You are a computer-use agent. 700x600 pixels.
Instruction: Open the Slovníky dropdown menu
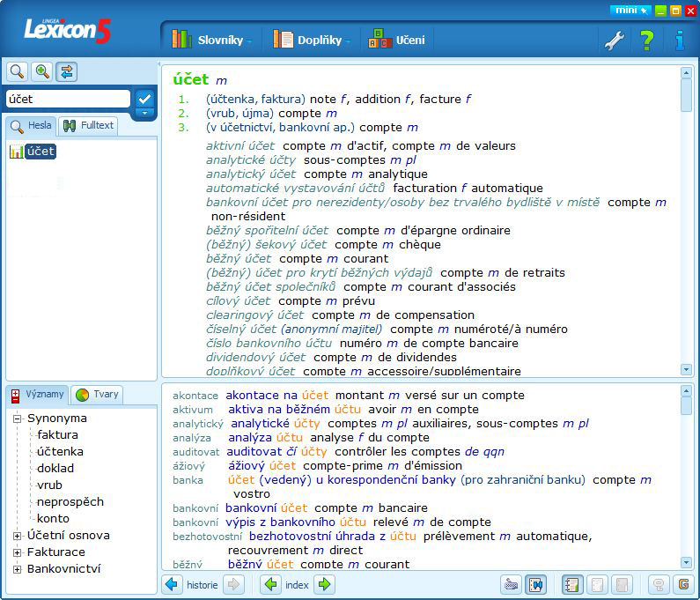(212, 41)
